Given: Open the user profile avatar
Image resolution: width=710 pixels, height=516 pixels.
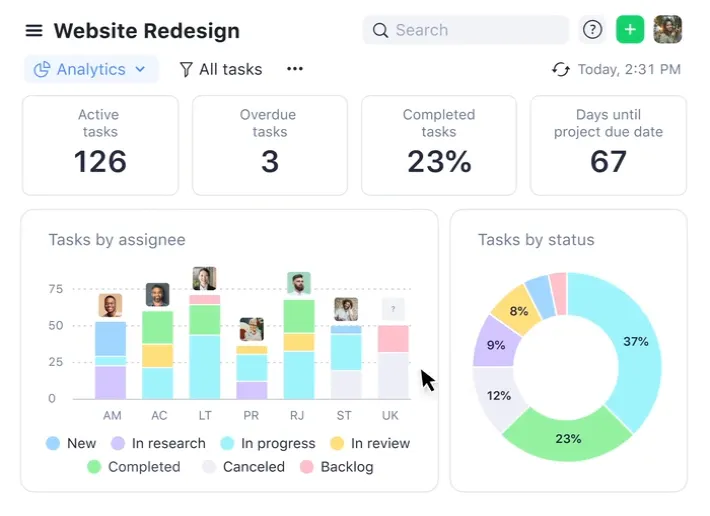Looking at the screenshot, I should (x=667, y=30).
